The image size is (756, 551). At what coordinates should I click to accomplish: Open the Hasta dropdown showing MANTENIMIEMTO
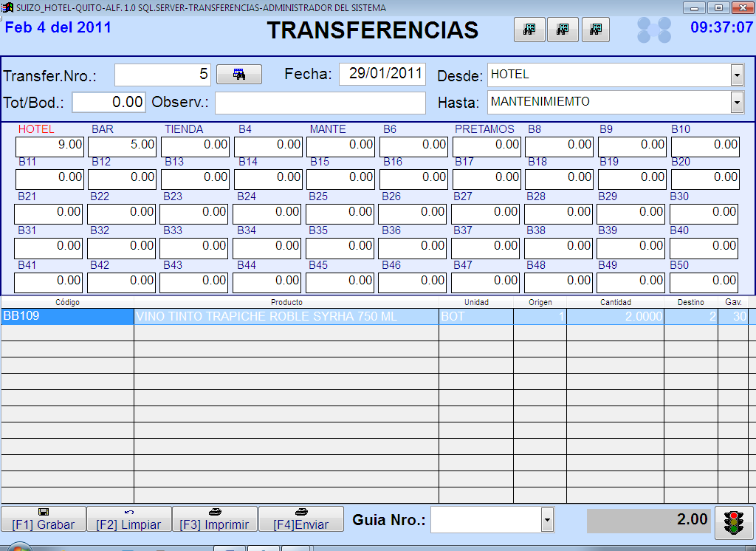click(736, 102)
